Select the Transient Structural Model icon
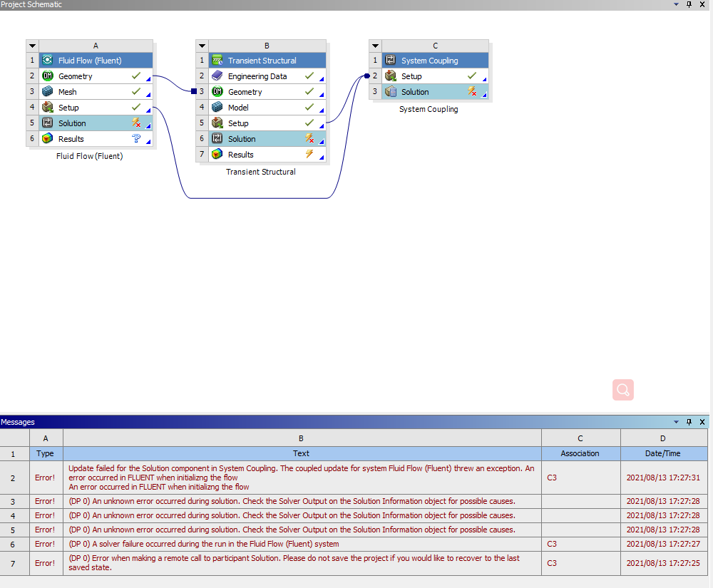 [217, 108]
